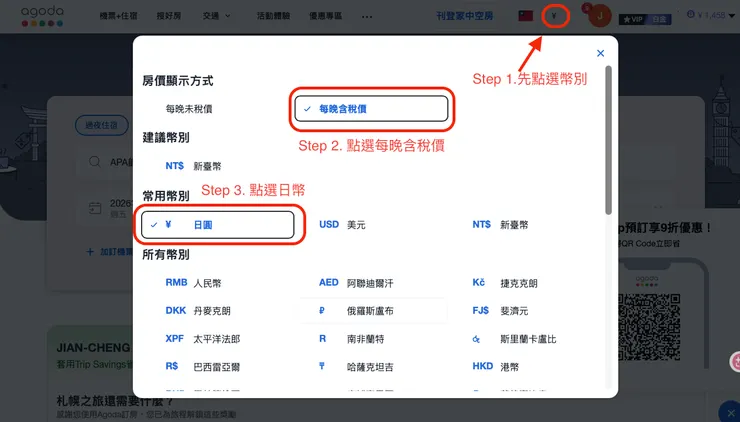Select DKK 丹麥克朗 currency
740x422 pixels.
198,311
